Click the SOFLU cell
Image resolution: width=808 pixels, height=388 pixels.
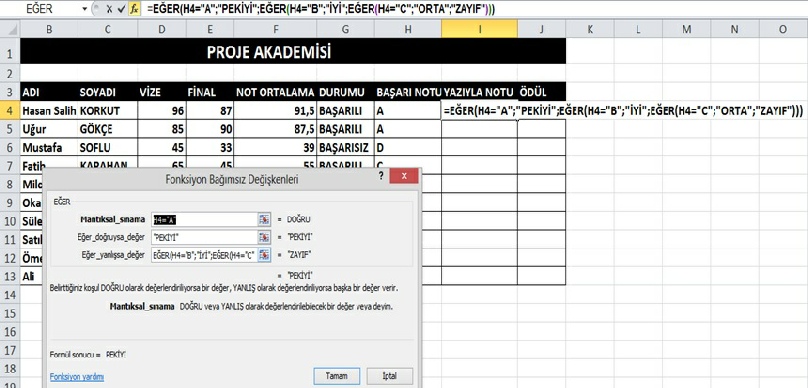pyautogui.click(x=108, y=147)
